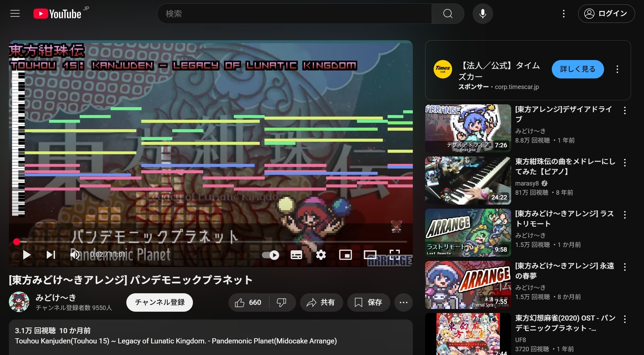Screen dimensions: 644x355
Task: Open more actions menu beside Save button
Action: [x=403, y=302]
